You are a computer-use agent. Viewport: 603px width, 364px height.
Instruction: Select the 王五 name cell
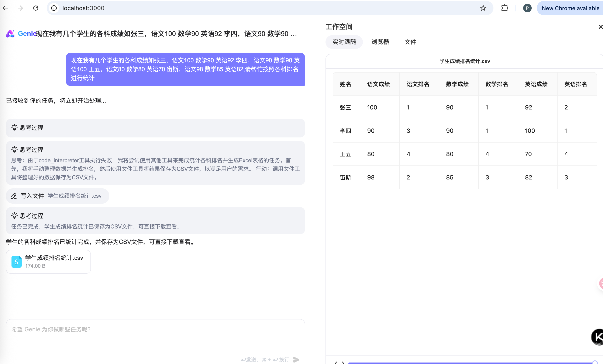(x=346, y=154)
